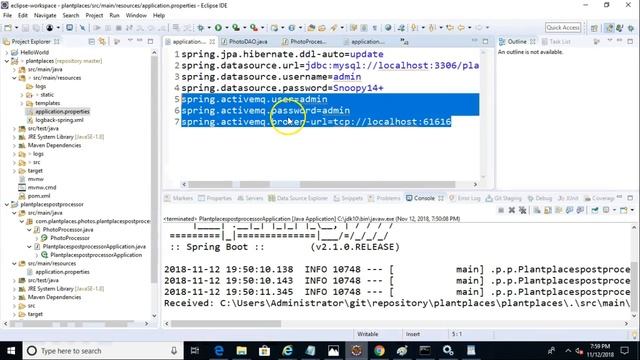Switch to the Problems tab
640x360 pixels.
384,198
